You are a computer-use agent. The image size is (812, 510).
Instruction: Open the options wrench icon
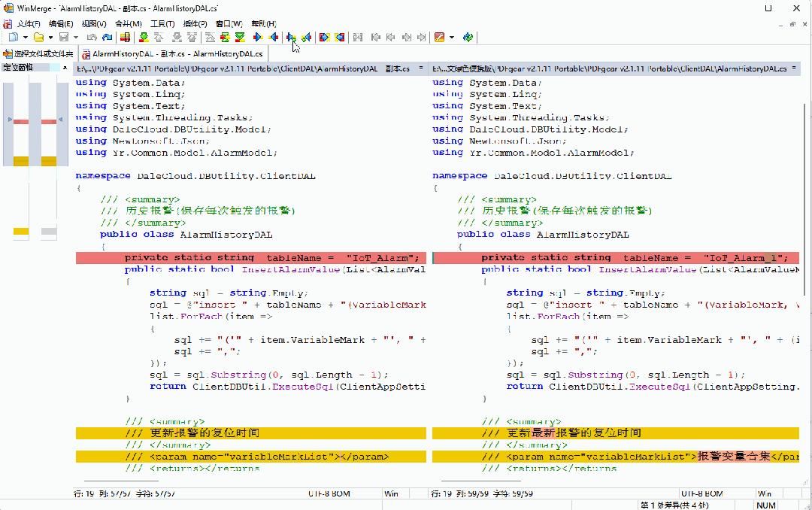coord(440,37)
